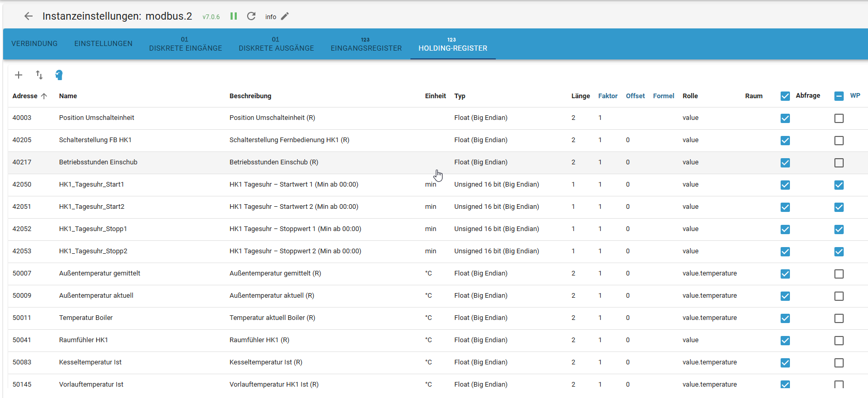Pause the modbus.2 instance
The height and width of the screenshot is (398, 868).
[x=234, y=16]
